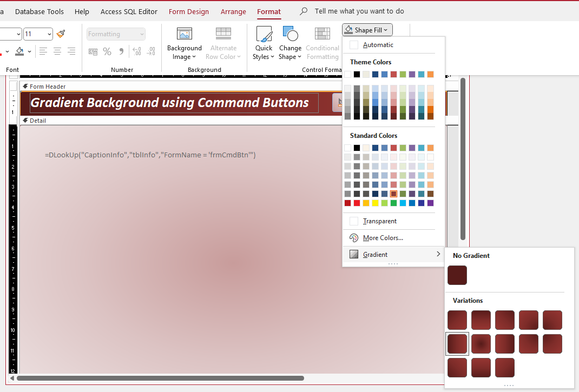The image size is (579, 392).
Task: Expand the Shape Fill dropdown
Action: pos(367,30)
